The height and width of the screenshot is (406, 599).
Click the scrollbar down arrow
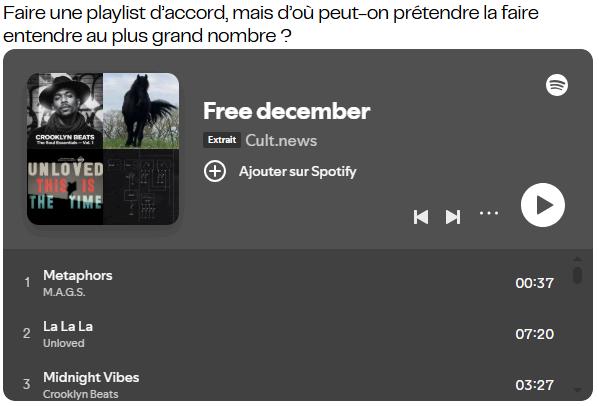click(x=578, y=390)
